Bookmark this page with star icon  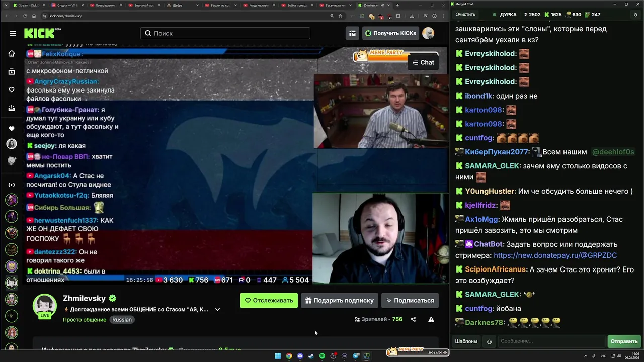(340, 16)
